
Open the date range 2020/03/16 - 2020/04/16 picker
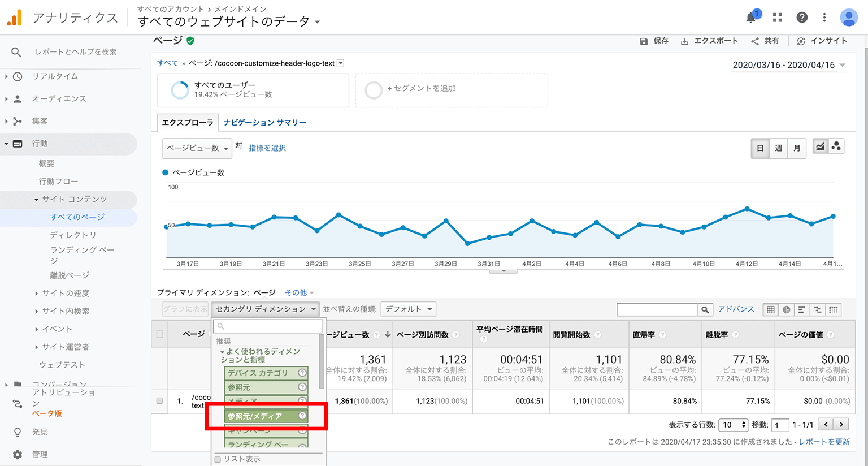point(789,65)
